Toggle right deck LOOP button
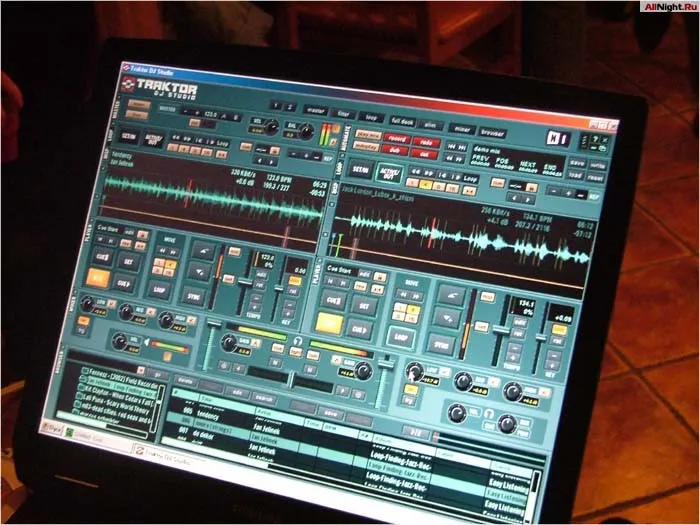700x525 pixels. coord(400,338)
